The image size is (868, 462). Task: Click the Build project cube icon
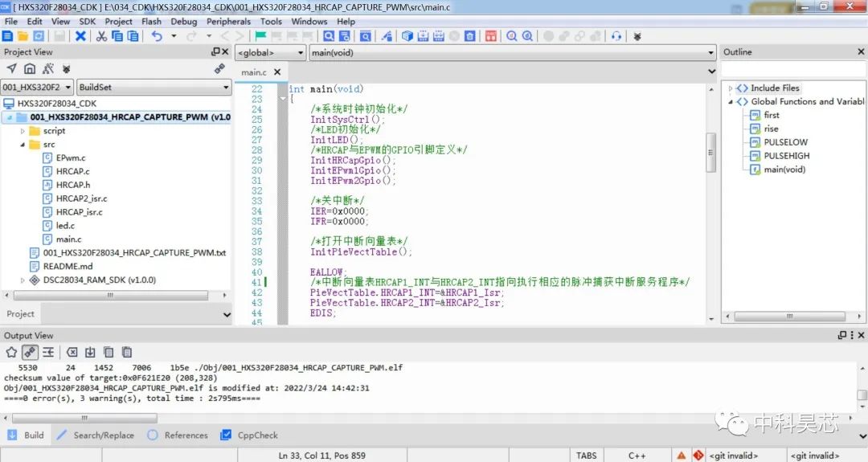click(x=407, y=36)
